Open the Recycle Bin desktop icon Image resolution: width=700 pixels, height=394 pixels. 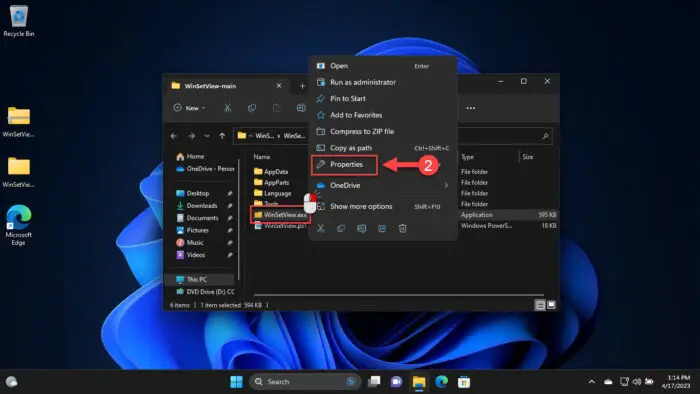coord(18,21)
